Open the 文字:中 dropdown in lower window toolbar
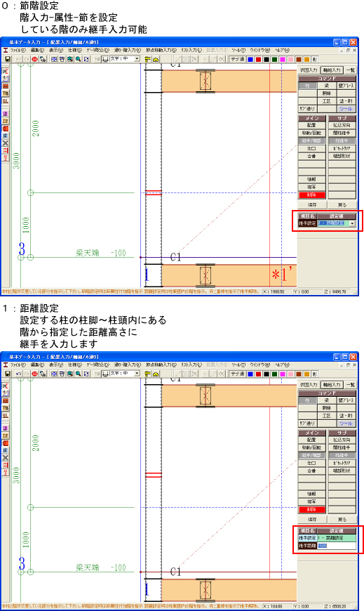The height and width of the screenshot is (611, 364). click(x=137, y=374)
